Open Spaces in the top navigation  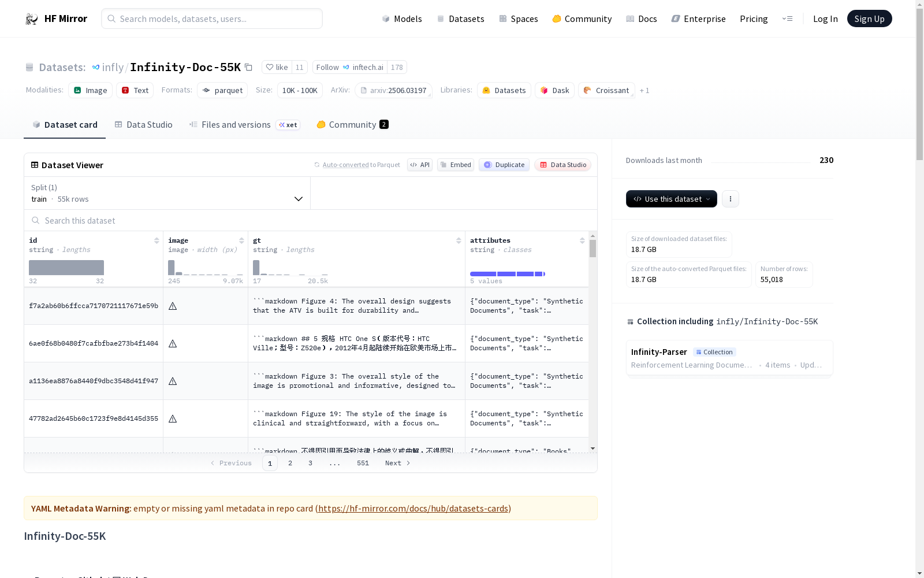(519, 18)
